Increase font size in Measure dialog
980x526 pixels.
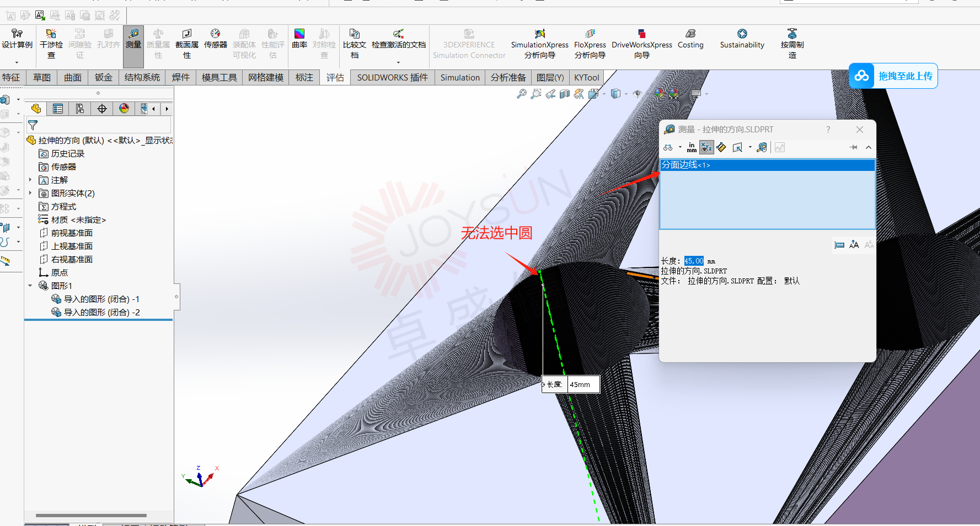point(854,244)
